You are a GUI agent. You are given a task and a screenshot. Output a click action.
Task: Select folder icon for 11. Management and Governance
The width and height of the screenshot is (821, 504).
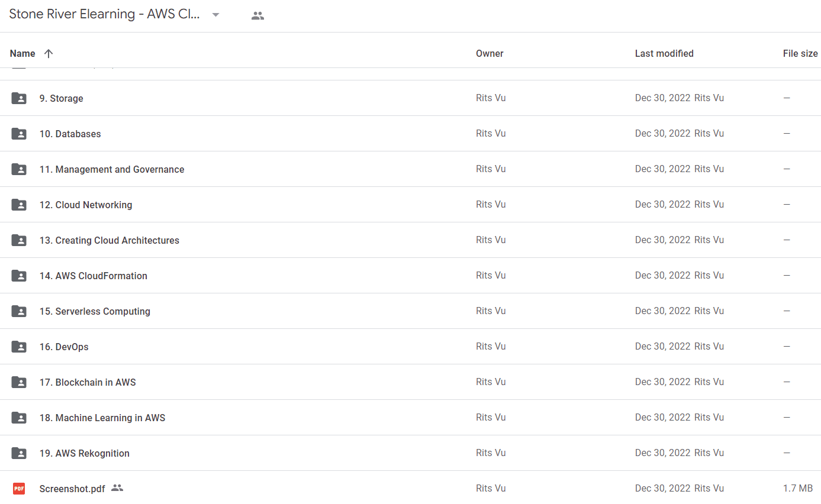click(x=19, y=169)
